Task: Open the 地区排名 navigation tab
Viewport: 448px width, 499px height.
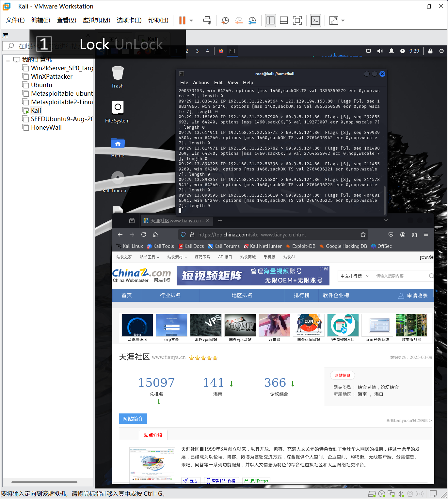Action: click(x=242, y=295)
